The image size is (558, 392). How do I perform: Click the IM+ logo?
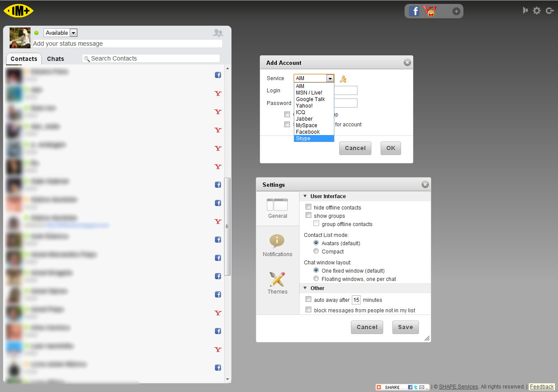18,11
